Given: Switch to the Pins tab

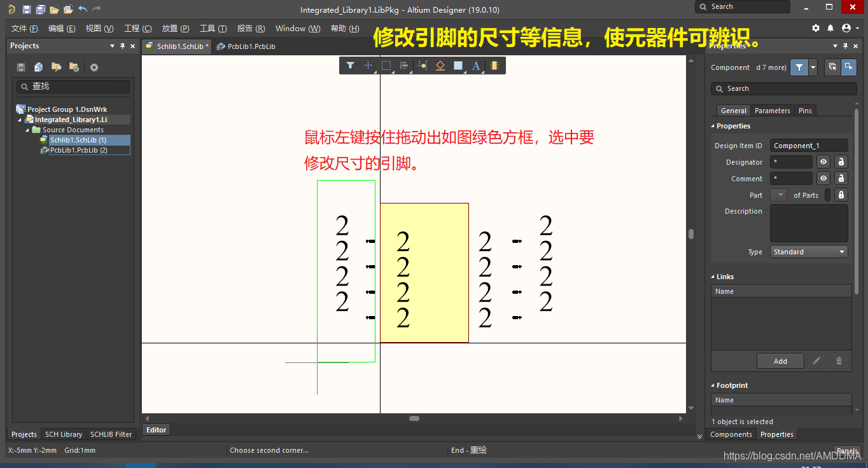Looking at the screenshot, I should (805, 111).
